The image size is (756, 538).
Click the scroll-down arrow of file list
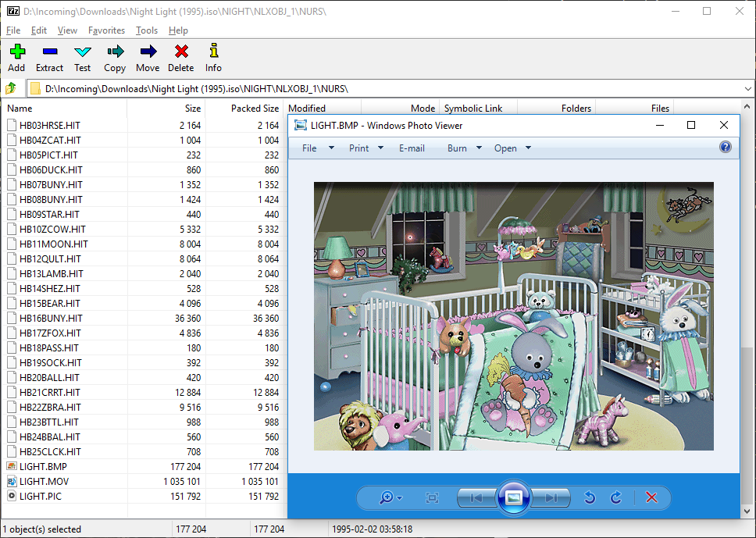point(747,511)
